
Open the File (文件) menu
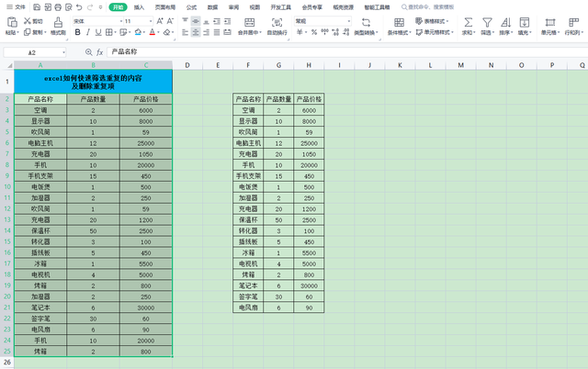(17, 7)
